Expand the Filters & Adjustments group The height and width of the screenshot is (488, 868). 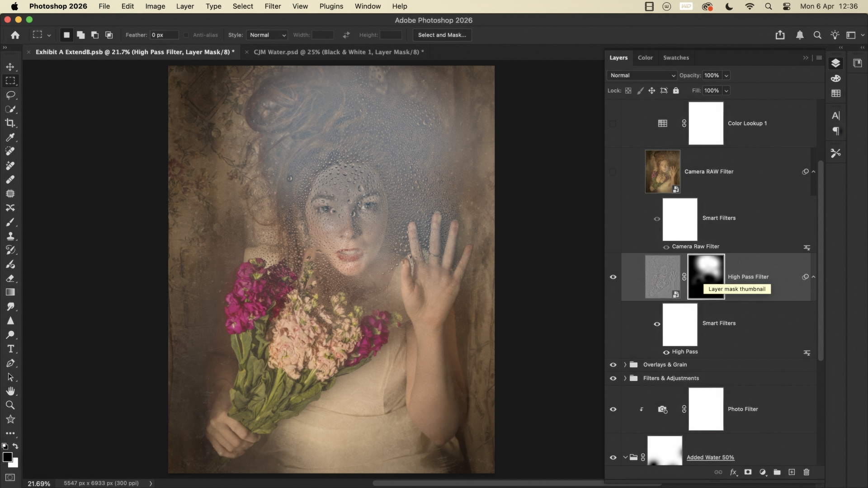point(625,378)
